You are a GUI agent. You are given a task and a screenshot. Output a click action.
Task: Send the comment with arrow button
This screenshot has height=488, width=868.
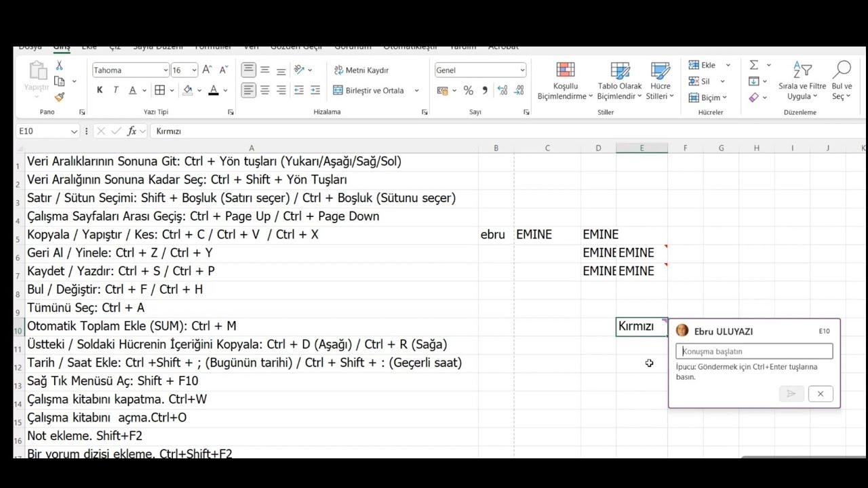(x=791, y=394)
